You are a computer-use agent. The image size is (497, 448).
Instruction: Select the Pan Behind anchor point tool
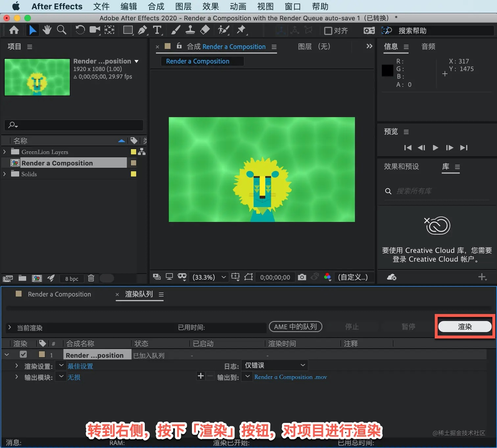coord(109,30)
